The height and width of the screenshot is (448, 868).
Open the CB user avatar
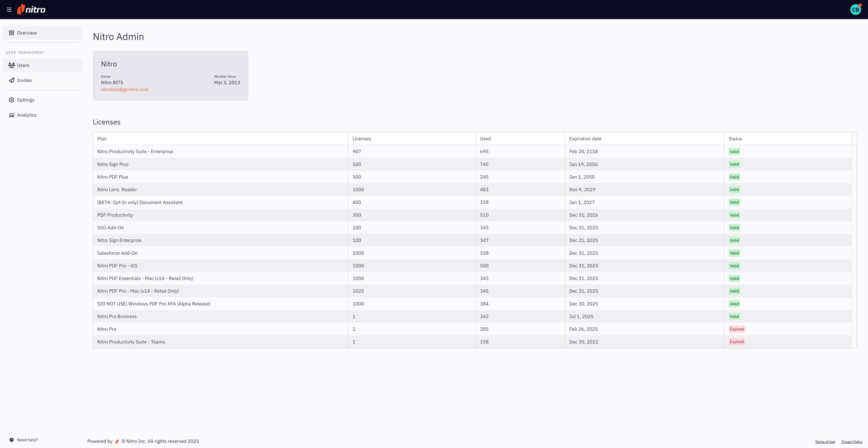click(855, 10)
